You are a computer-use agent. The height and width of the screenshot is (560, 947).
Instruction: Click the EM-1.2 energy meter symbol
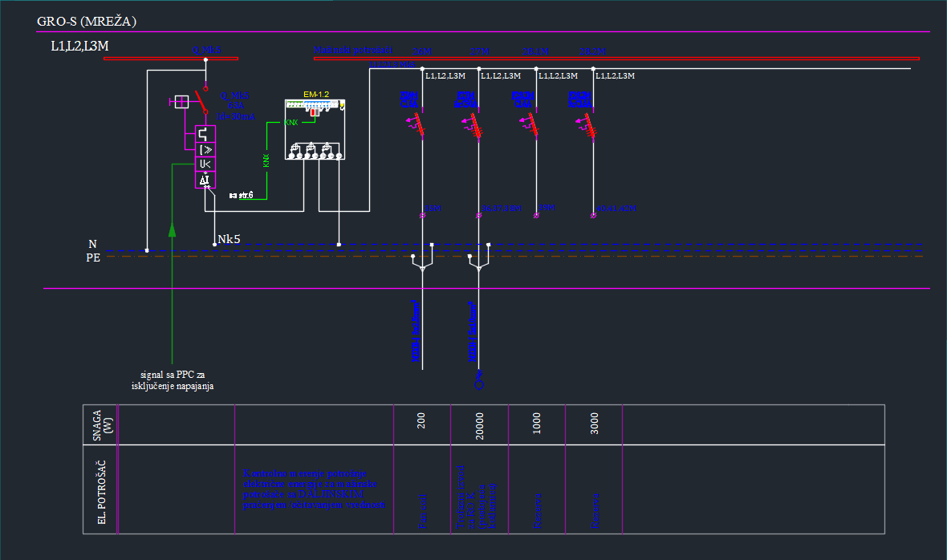point(315,129)
